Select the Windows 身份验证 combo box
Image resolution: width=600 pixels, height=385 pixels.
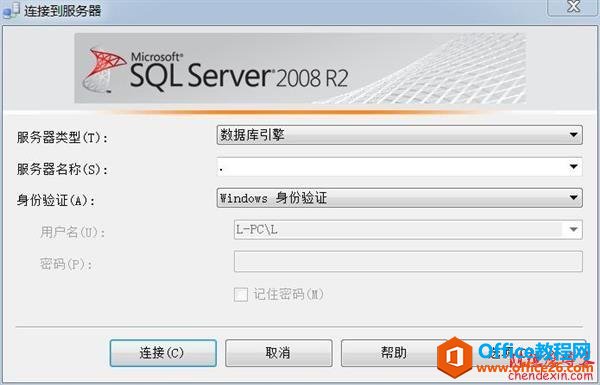pos(399,198)
